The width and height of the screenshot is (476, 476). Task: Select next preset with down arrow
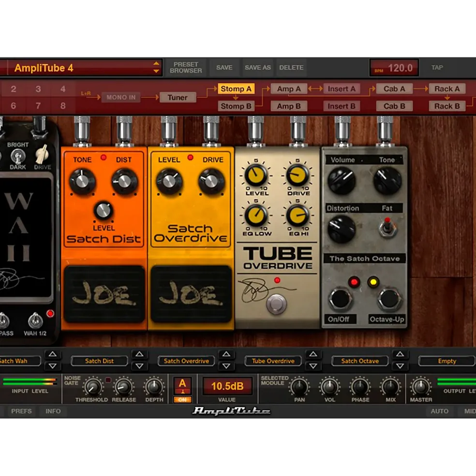click(156, 72)
